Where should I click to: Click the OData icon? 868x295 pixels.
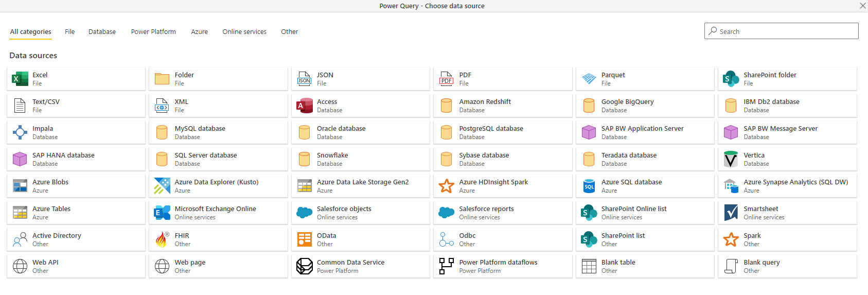pos(304,239)
